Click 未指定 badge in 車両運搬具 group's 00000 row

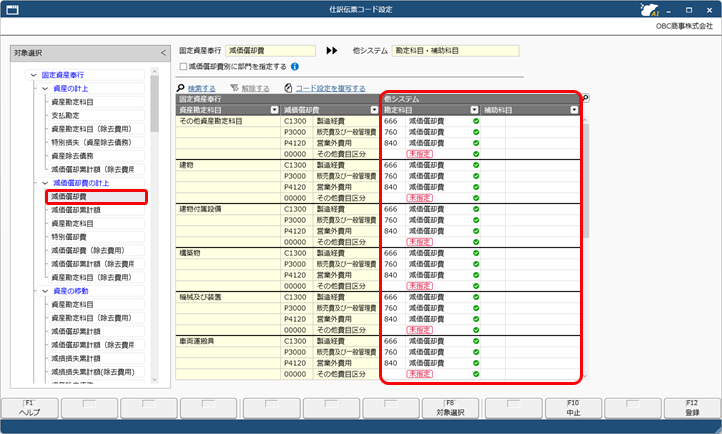(x=419, y=374)
